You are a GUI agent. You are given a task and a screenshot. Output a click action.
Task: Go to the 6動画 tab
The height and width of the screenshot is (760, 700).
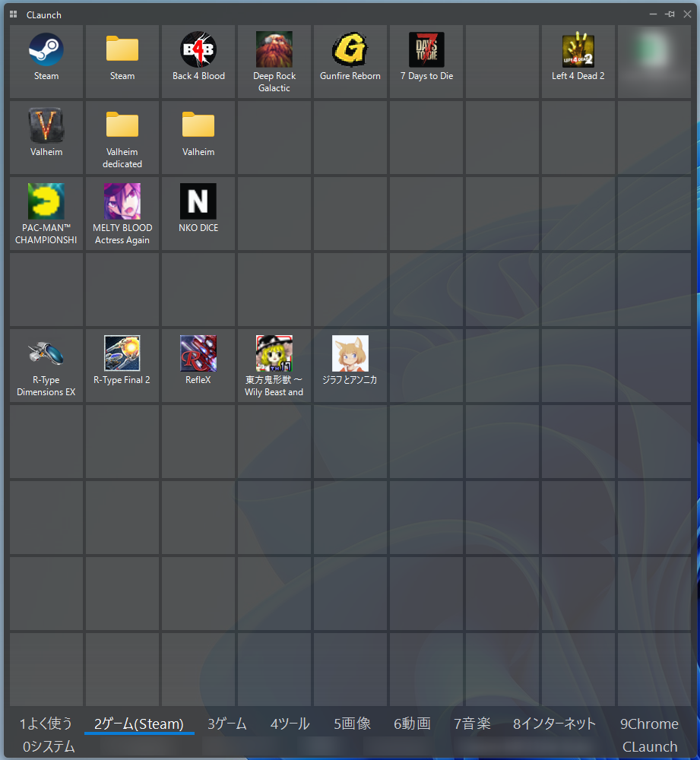413,724
